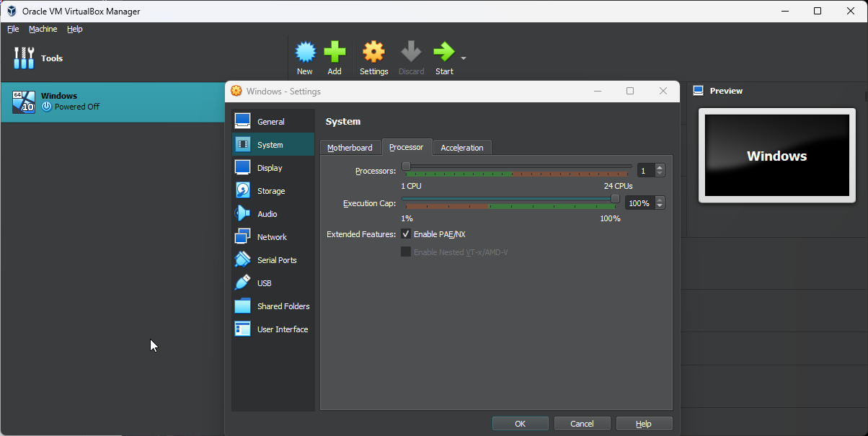Select the System settings category

click(273, 144)
